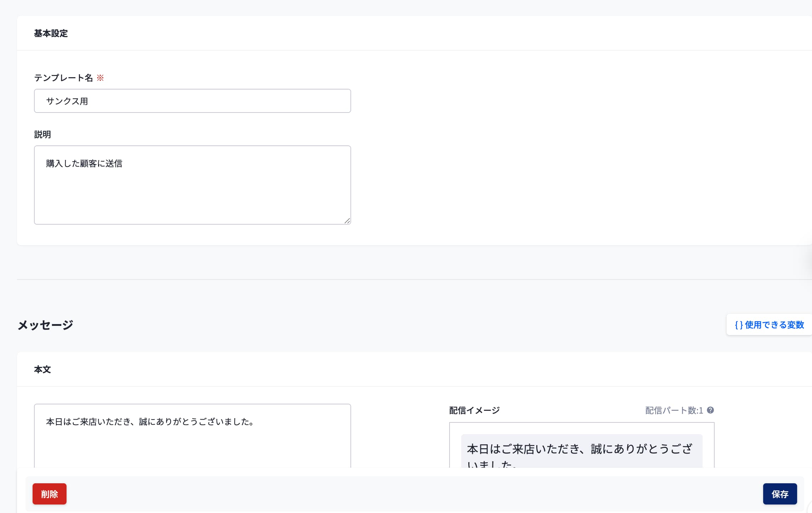
Task: Click the 本文 card header
Action: click(x=42, y=369)
